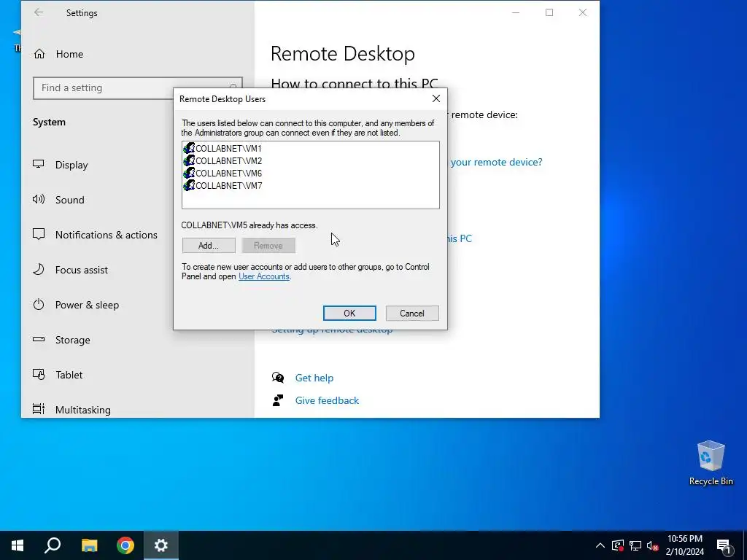This screenshot has height=560, width=747.
Task: Select the Recycle Bin desktop icon
Action: tap(711, 462)
